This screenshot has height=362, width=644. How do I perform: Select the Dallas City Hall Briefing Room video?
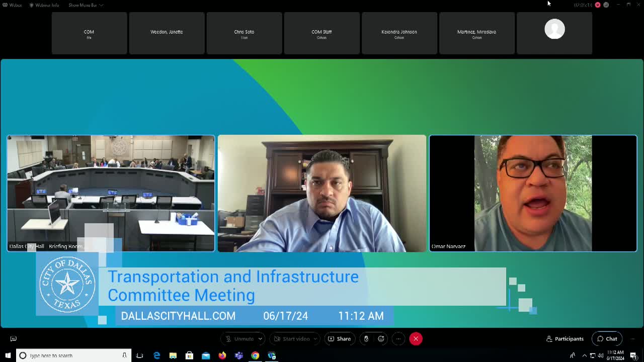pos(111,193)
